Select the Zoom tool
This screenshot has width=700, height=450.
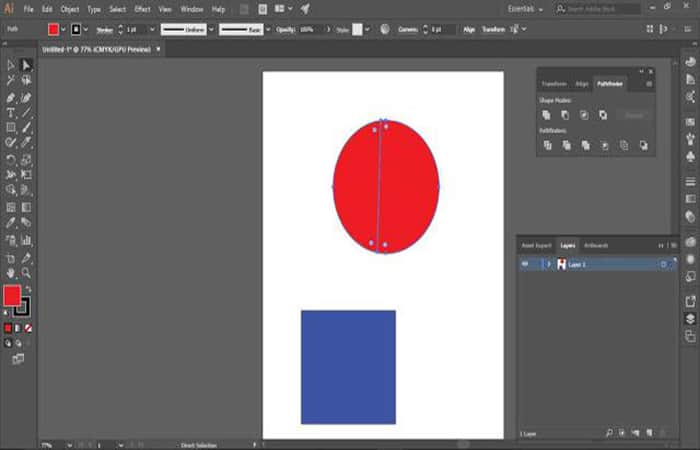tap(26, 273)
